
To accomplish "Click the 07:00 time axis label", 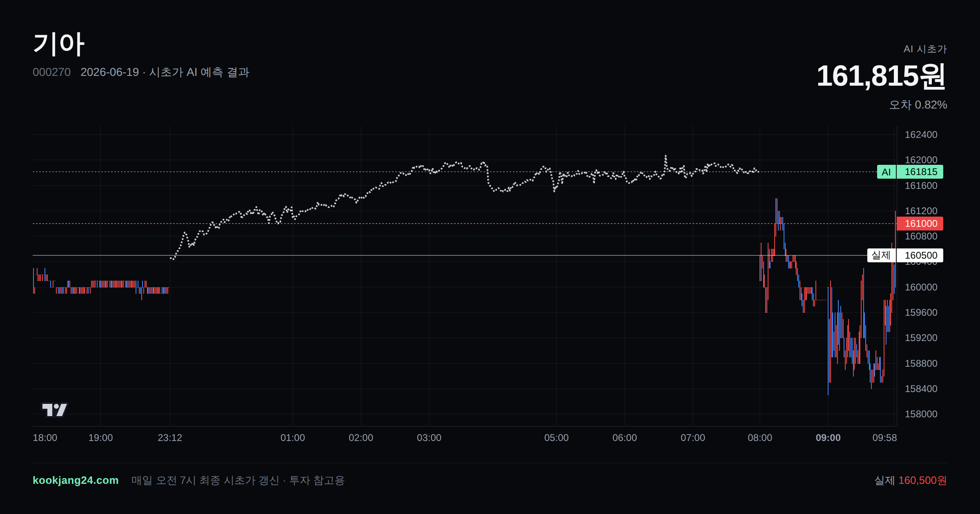I will pyautogui.click(x=693, y=438).
